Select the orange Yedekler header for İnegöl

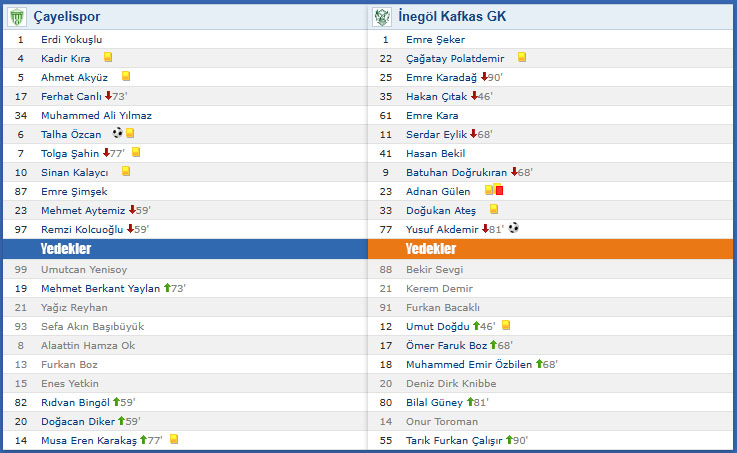coord(550,249)
